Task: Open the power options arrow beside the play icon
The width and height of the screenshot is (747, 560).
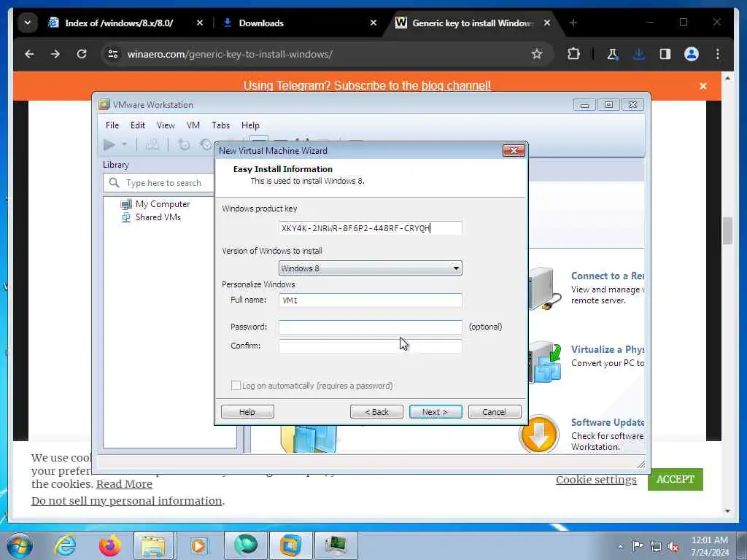Action: click(x=124, y=144)
